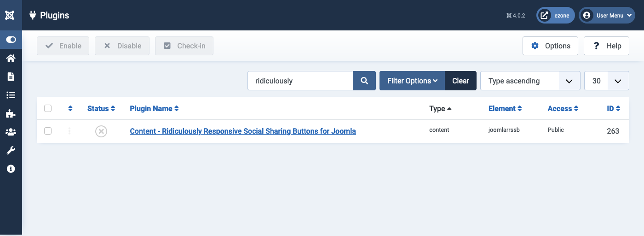Go to Home Dashboard sidebar icon
Image resolution: width=644 pixels, height=236 pixels.
[11, 58]
